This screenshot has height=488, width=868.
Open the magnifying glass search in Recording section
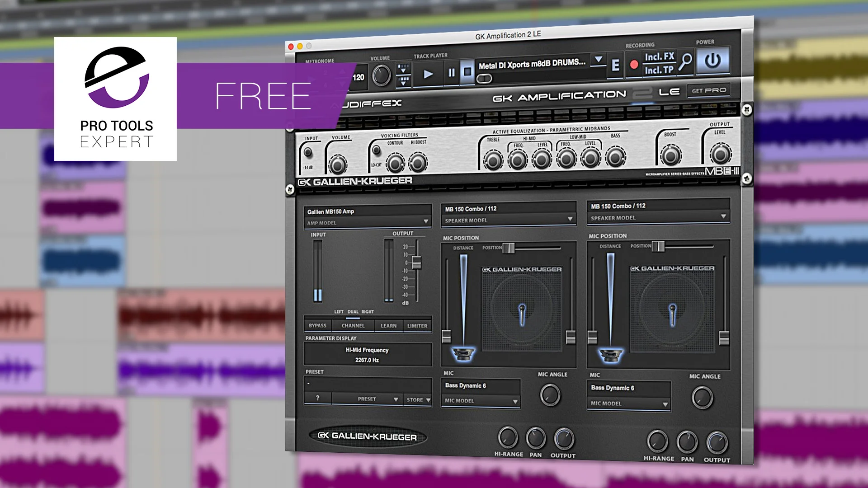click(685, 61)
